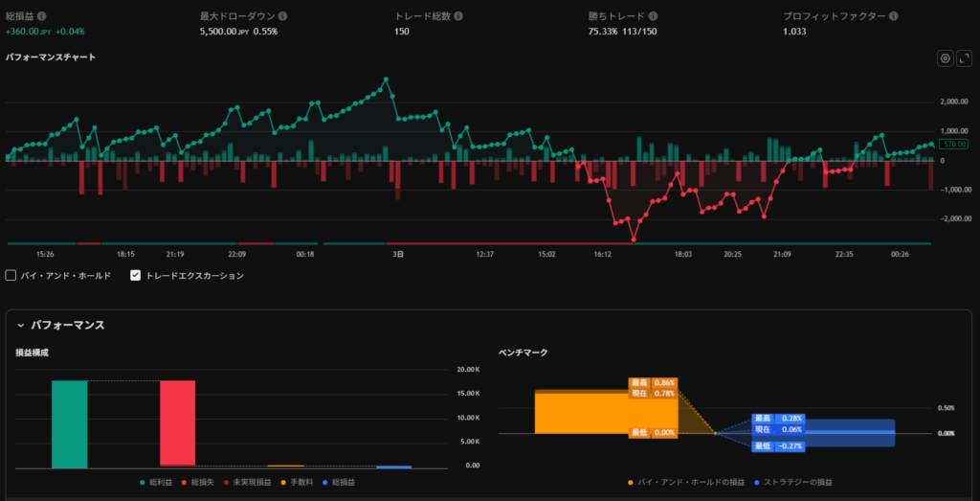Enable the バイ・アンド・ホールド checkbox
The width and height of the screenshot is (980, 501).
pos(11,275)
